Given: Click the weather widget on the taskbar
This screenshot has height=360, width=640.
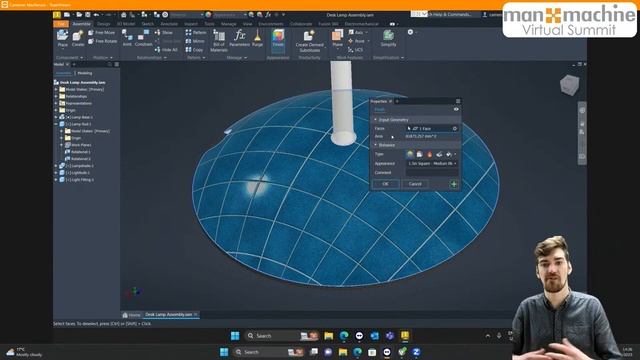Looking at the screenshot, I should pos(24,352).
